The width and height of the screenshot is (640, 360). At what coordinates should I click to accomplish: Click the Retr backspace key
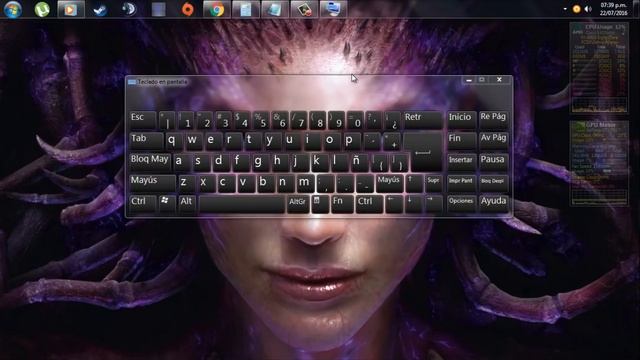pos(423,120)
